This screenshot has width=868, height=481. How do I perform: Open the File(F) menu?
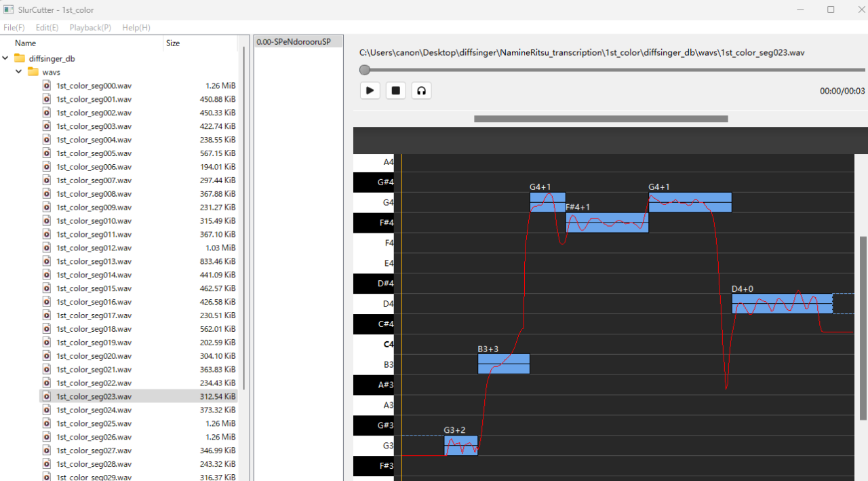tap(14, 27)
